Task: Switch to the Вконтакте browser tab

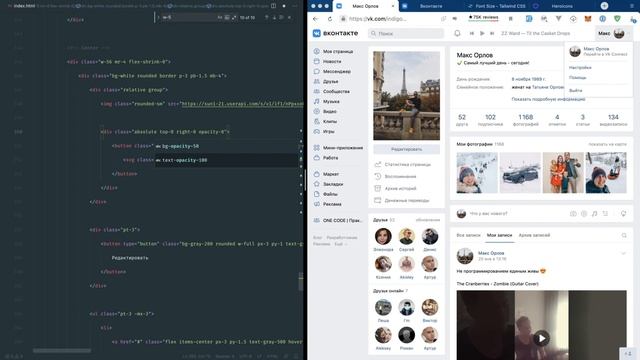Action: pos(431,6)
